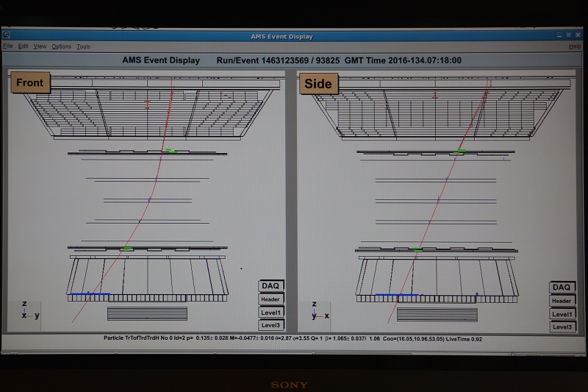Click the hatched ECAL block in the Front view
Screen dimensions: 588x392
click(x=148, y=313)
